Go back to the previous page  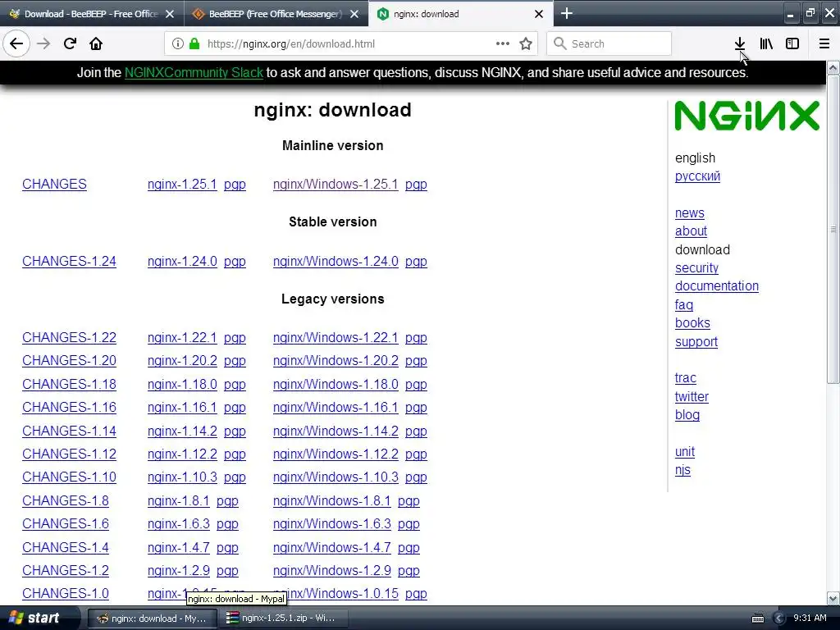pyautogui.click(x=16, y=44)
